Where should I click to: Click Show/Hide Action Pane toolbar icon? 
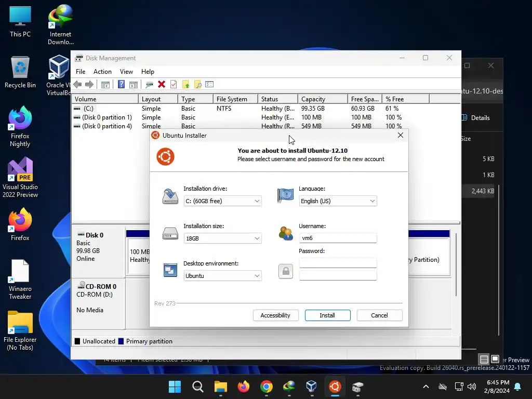click(134, 85)
